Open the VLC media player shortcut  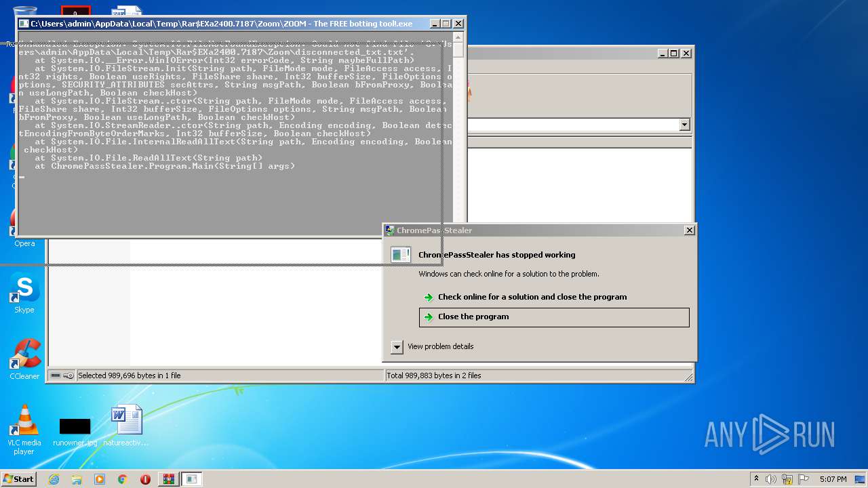24,430
